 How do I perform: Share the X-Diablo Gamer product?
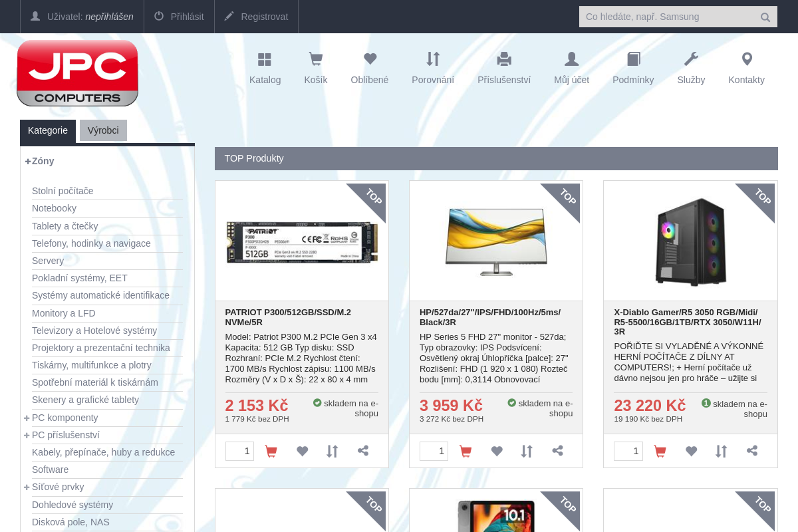click(752, 451)
